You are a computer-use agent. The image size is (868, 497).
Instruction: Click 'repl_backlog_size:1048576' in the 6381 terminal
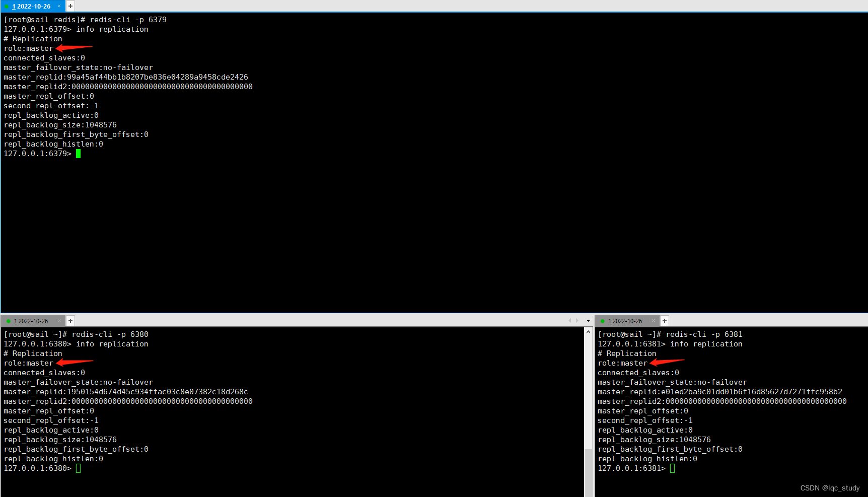pyautogui.click(x=654, y=440)
